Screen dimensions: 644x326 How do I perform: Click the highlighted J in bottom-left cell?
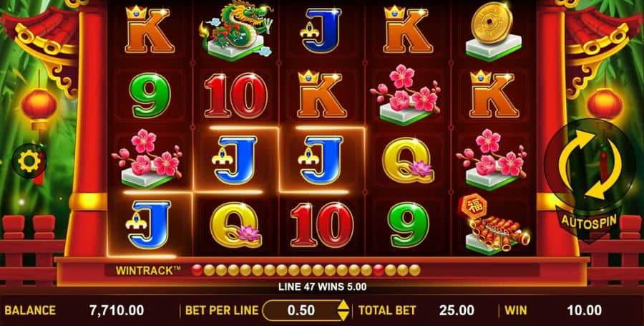coord(148,224)
